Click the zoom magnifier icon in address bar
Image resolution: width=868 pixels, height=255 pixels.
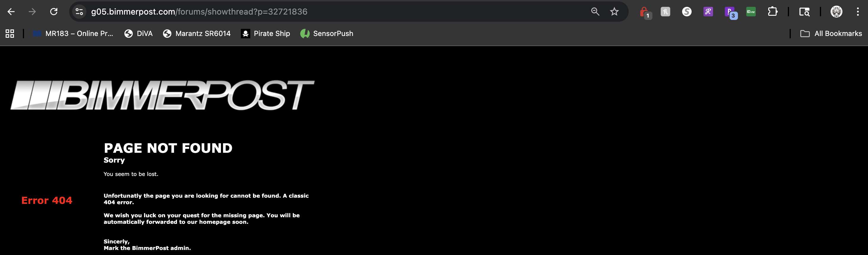(x=595, y=12)
